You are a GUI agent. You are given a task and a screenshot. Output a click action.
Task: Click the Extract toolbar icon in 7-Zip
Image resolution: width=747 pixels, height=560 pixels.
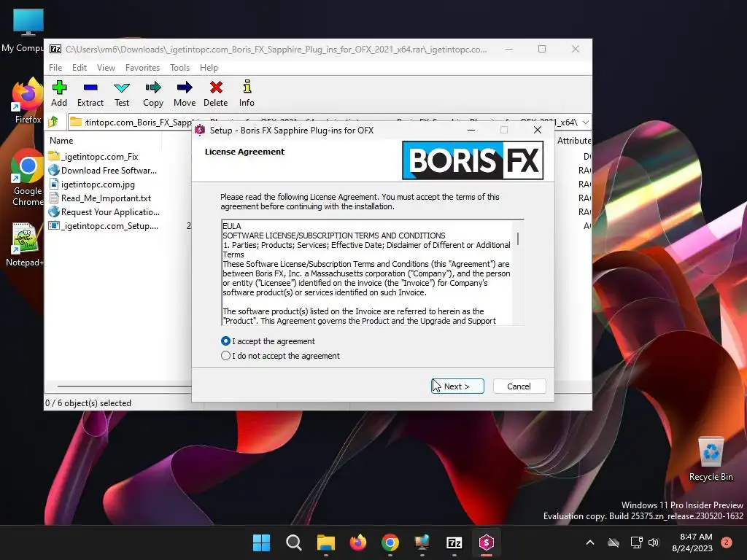tap(90, 93)
